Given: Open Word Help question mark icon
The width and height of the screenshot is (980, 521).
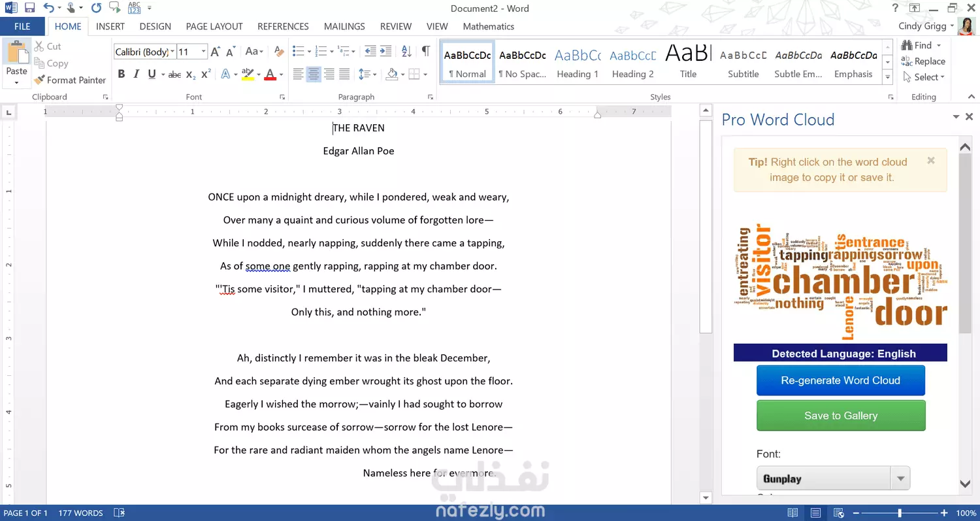Looking at the screenshot, I should (895, 8).
